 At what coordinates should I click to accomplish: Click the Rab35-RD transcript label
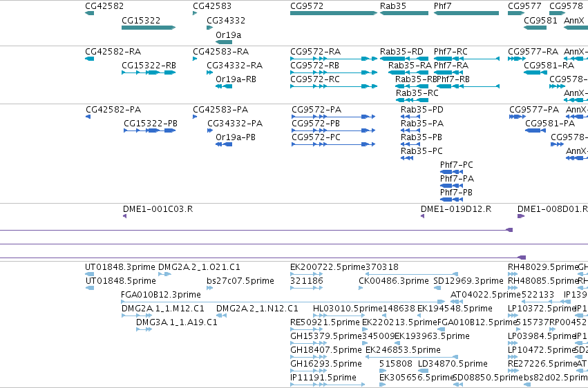click(401, 51)
